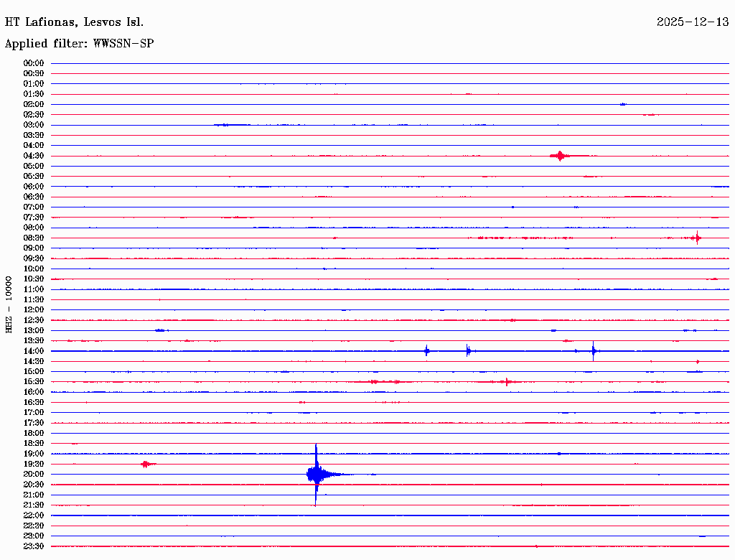The width and height of the screenshot is (735, 560).
Task: Select the 12:00 time label
Action: point(34,310)
